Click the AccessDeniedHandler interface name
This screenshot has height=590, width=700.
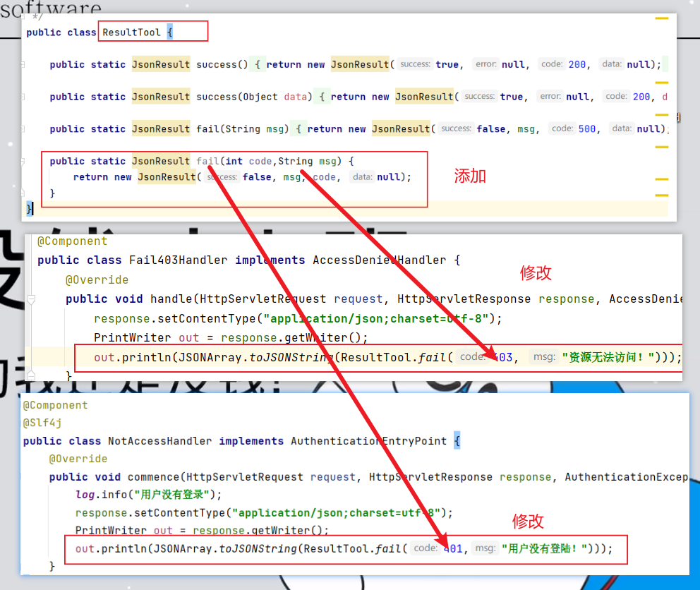coord(379,260)
